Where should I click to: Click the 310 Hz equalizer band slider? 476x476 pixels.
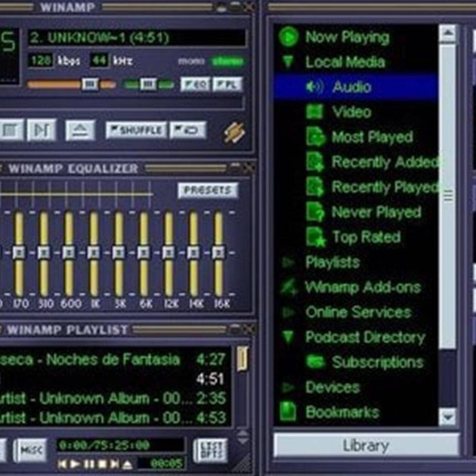coord(44,254)
